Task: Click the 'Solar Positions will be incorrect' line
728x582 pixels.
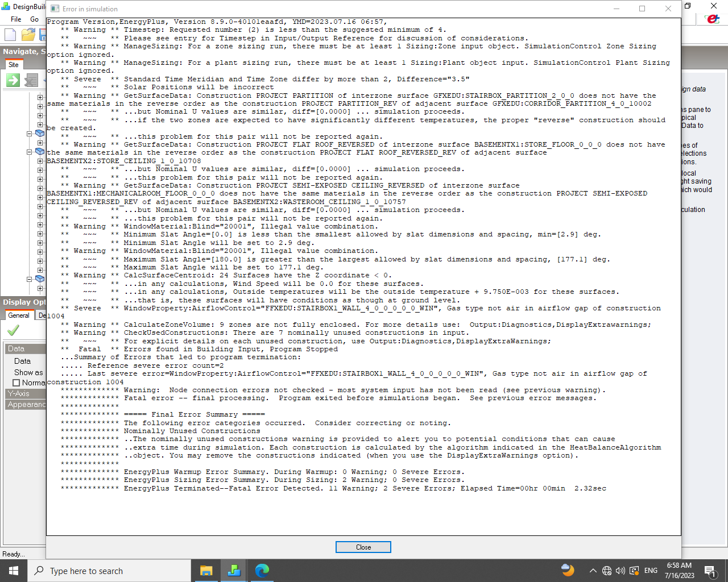Action: [199, 88]
